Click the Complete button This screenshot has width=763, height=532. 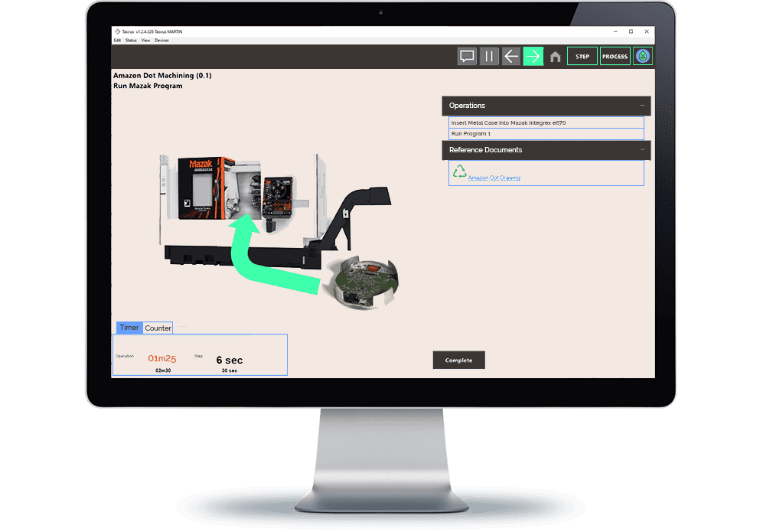click(x=459, y=361)
